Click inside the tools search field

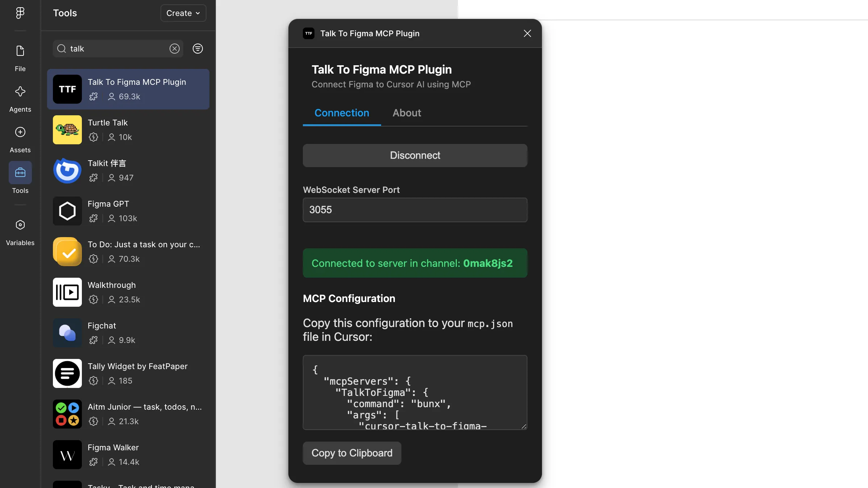118,49
